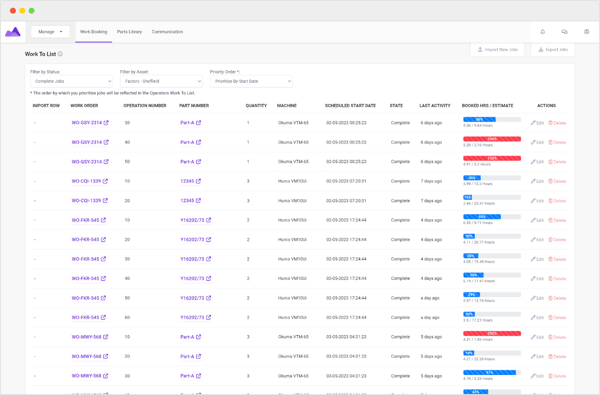Image resolution: width=600 pixels, height=395 pixels.
Task: Expand the Priority Order dropdown
Action: [x=251, y=81]
